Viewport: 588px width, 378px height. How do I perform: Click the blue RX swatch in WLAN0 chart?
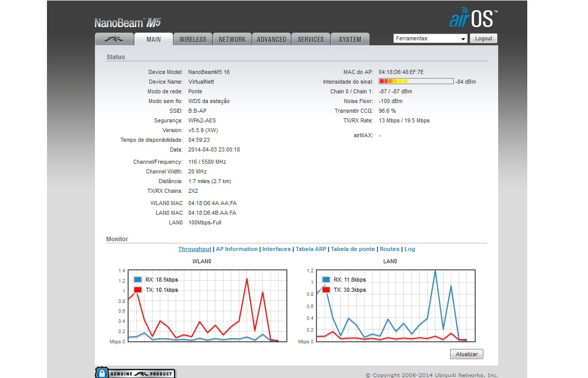(x=138, y=280)
